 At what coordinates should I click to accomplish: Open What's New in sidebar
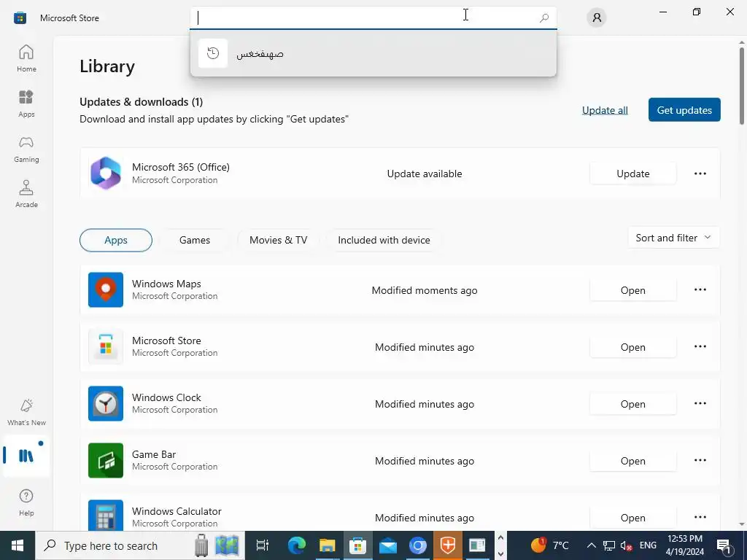(x=26, y=413)
